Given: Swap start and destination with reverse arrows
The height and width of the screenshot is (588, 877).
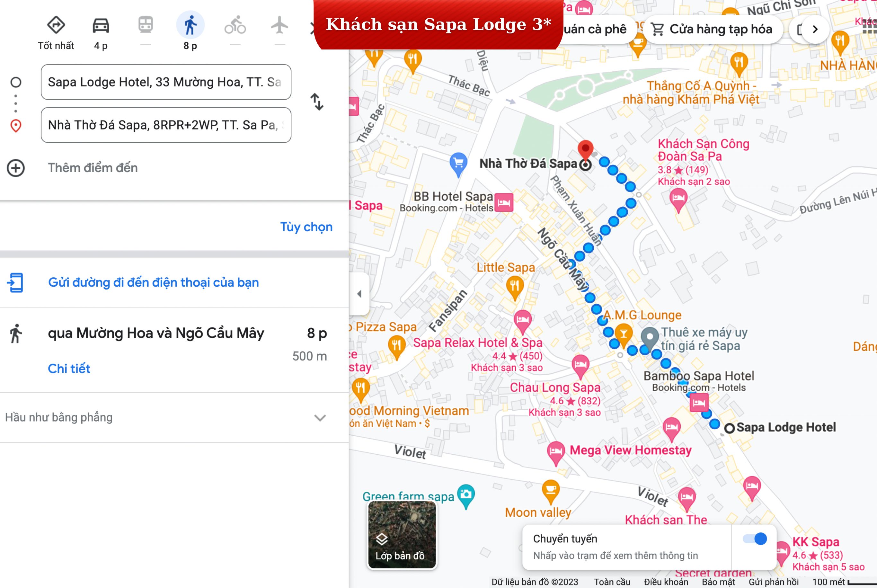Looking at the screenshot, I should (317, 102).
